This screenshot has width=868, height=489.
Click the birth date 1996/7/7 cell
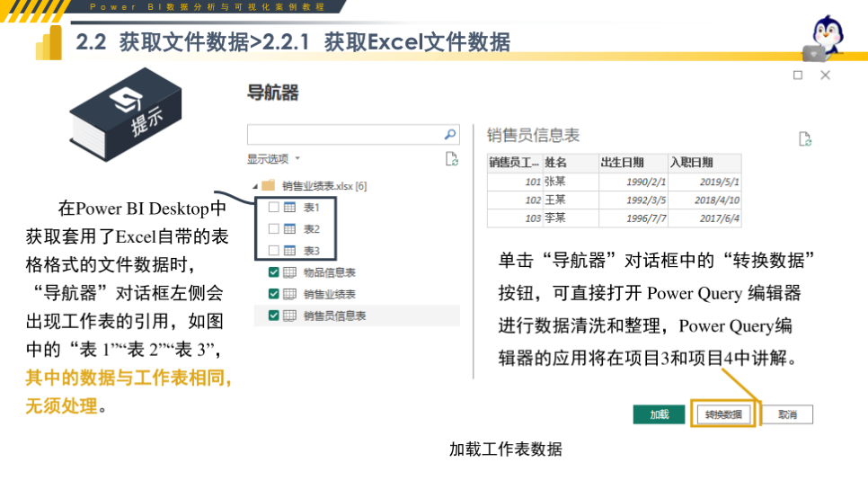pyautogui.click(x=633, y=218)
